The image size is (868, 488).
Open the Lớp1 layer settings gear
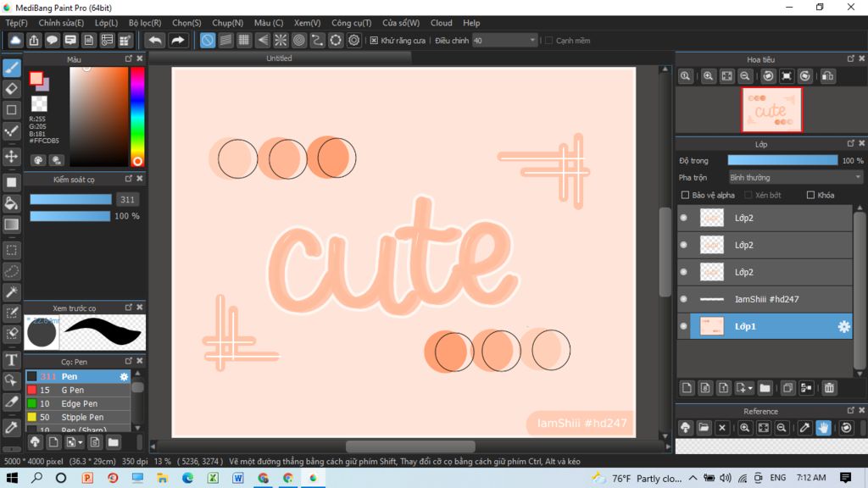click(x=843, y=326)
